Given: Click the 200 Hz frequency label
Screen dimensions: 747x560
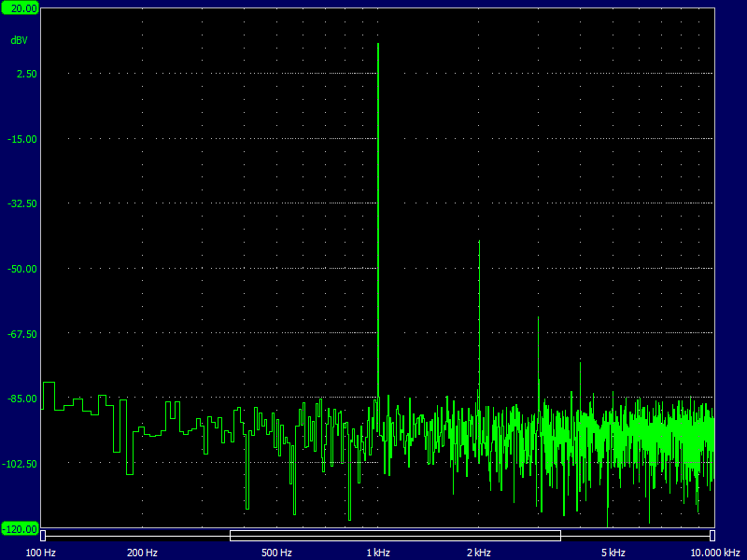Looking at the screenshot, I should tap(142, 553).
